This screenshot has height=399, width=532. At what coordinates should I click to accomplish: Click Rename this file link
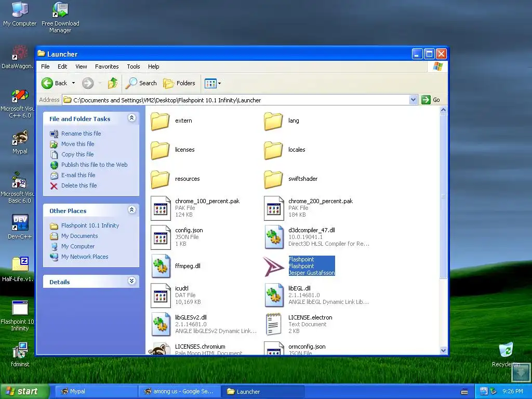click(81, 134)
